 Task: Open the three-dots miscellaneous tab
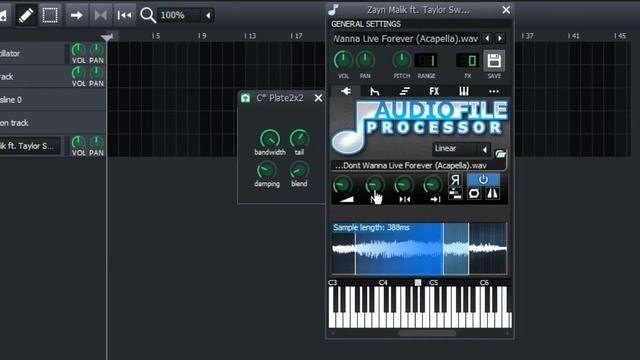494,91
